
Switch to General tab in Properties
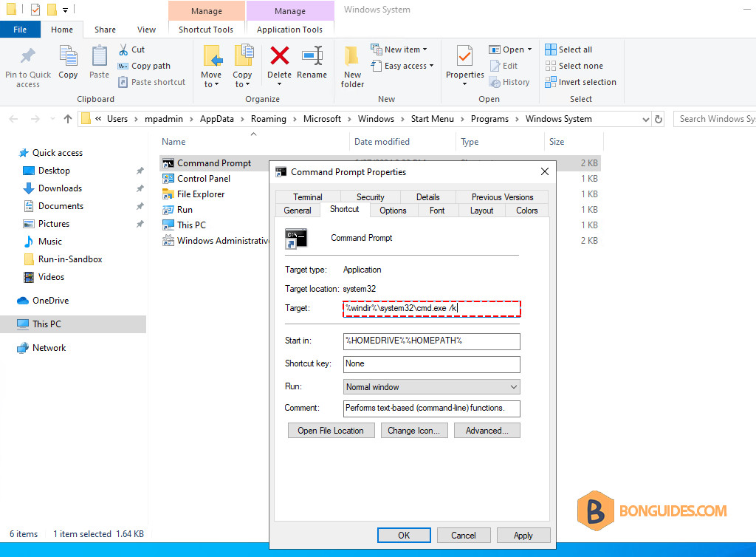click(298, 211)
